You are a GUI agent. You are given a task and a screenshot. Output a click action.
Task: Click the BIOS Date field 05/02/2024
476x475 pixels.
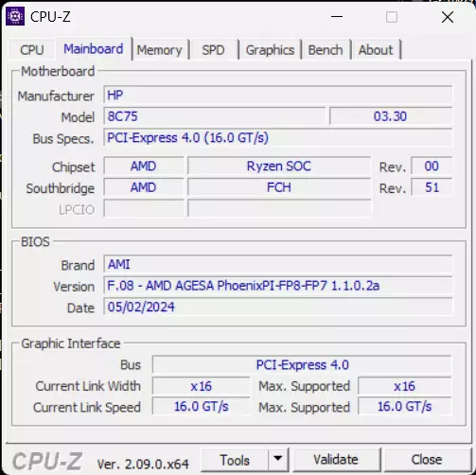[x=278, y=307]
